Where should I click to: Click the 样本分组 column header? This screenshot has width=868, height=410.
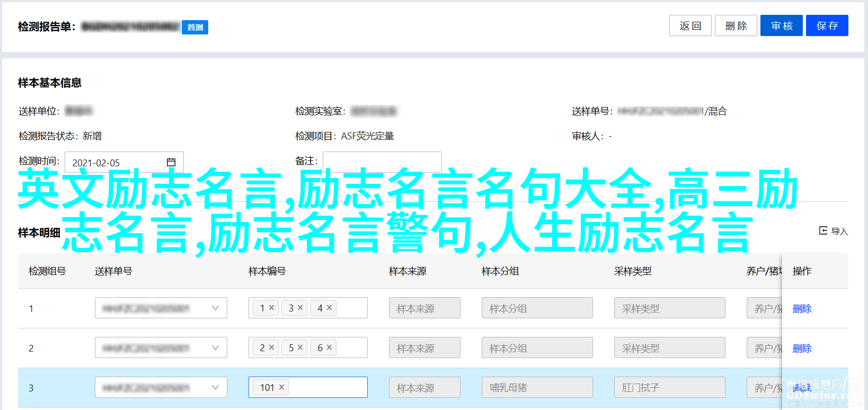(x=500, y=271)
